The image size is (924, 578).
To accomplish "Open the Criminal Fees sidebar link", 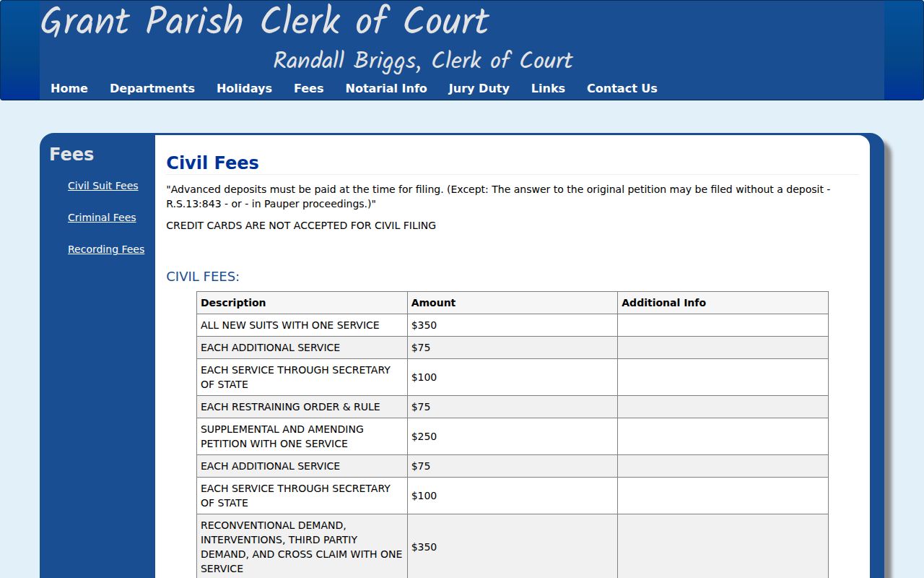I will tap(102, 217).
